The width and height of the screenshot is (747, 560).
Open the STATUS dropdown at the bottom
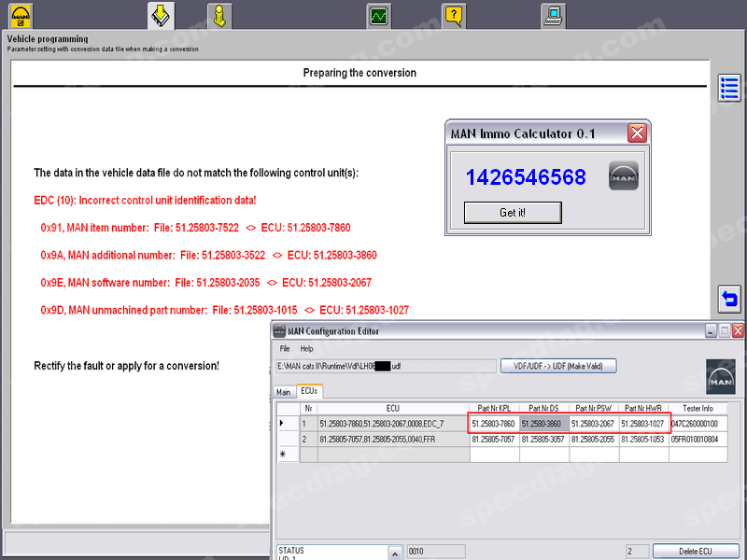pos(393,552)
